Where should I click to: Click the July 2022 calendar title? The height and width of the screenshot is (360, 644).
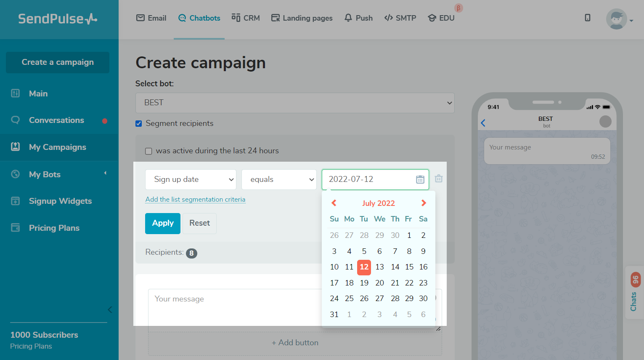coord(379,203)
